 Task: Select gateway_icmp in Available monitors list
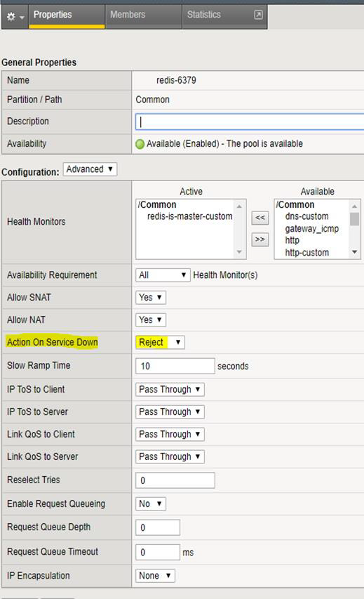[x=311, y=229]
